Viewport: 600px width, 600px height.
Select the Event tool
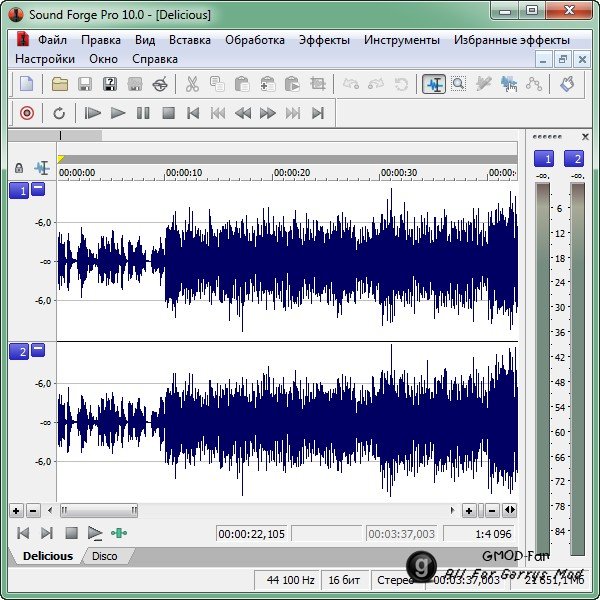point(509,84)
